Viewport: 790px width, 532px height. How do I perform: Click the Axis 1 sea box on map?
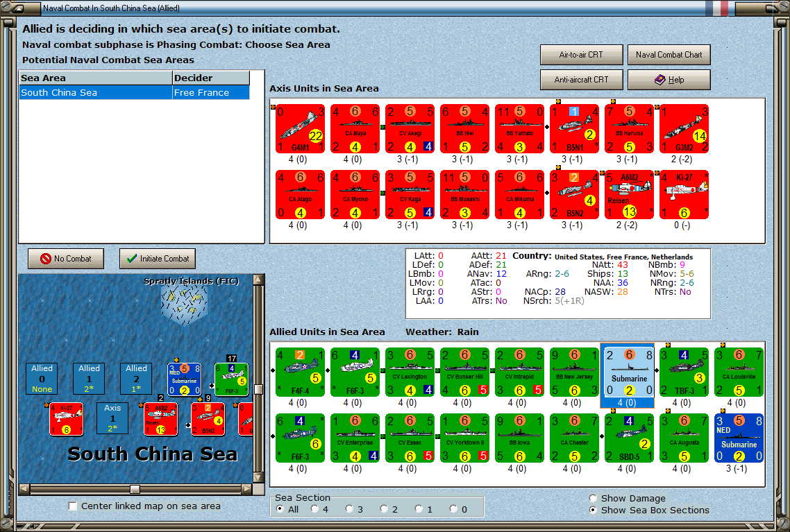pos(112,418)
